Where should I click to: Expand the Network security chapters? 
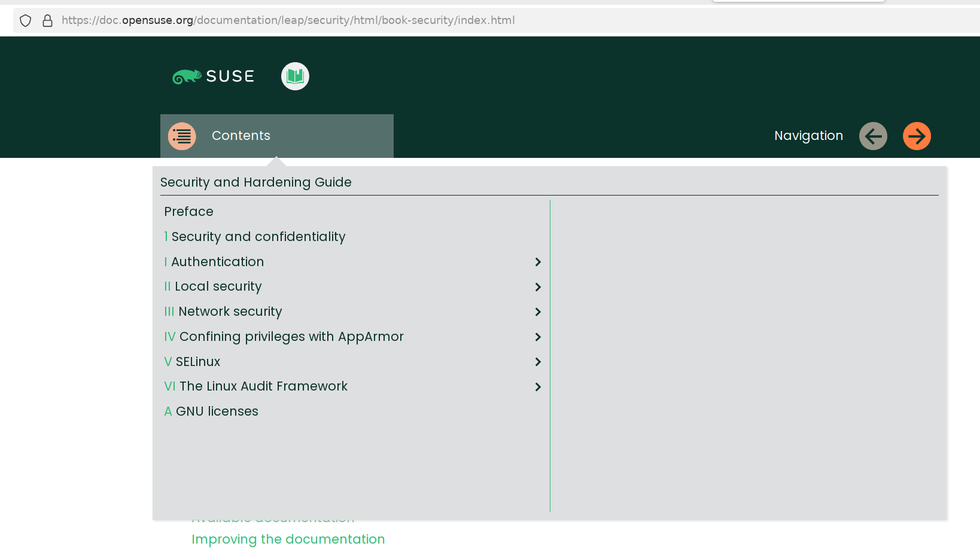coord(537,312)
